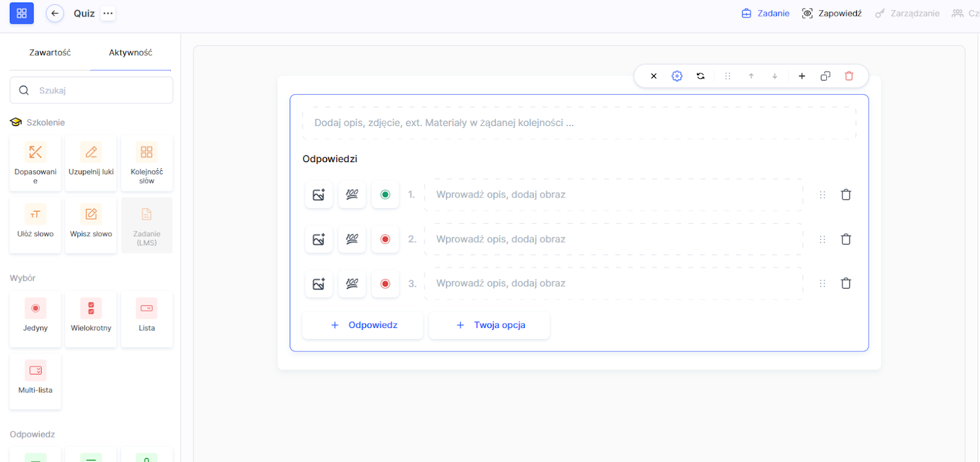Open the apps grid menu button

pos(22,13)
